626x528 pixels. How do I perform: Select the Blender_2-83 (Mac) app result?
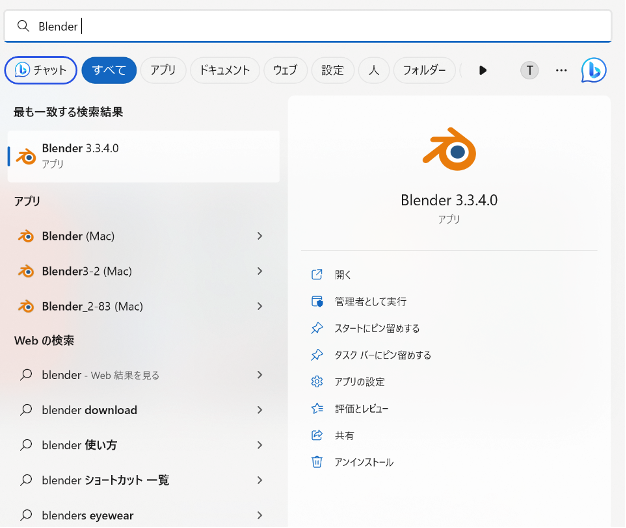[144, 307]
